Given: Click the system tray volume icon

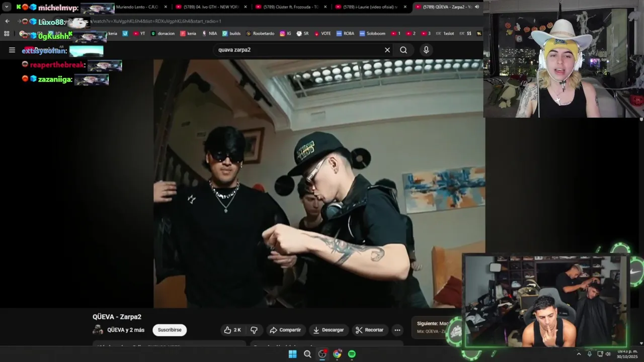Looking at the screenshot, I should tap(608, 354).
